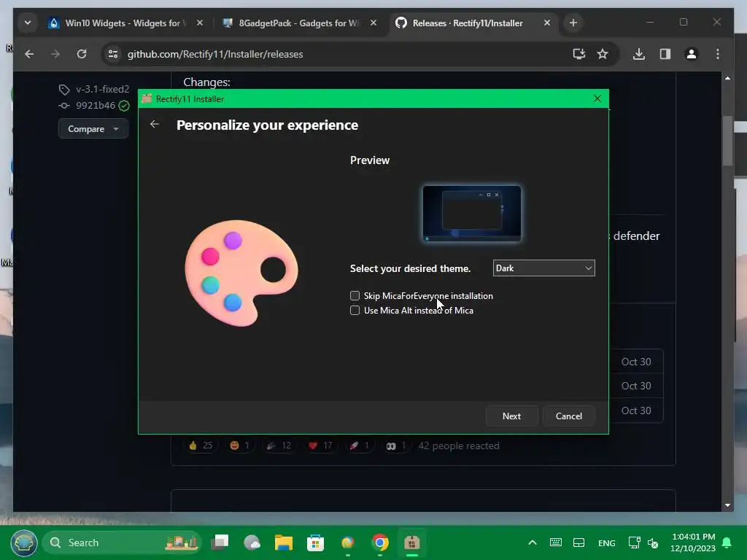Open touch keyboard tray icon
This screenshot has height=560, width=747.
555,542
